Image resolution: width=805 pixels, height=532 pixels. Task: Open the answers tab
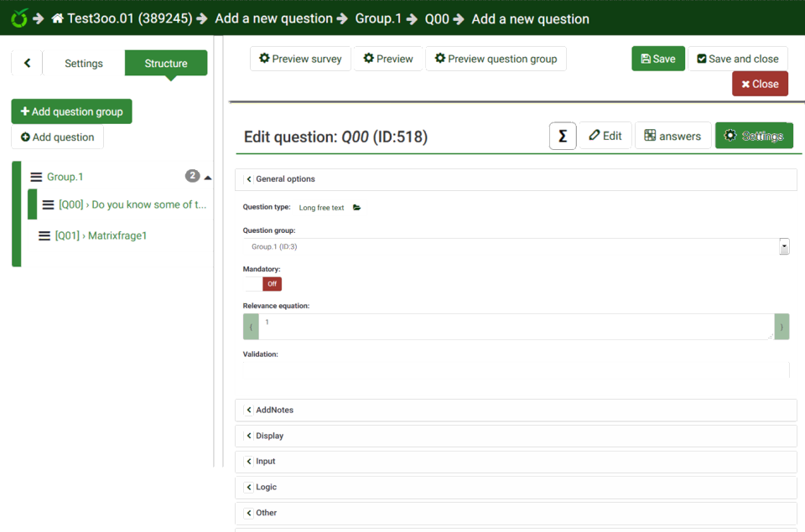pos(673,136)
